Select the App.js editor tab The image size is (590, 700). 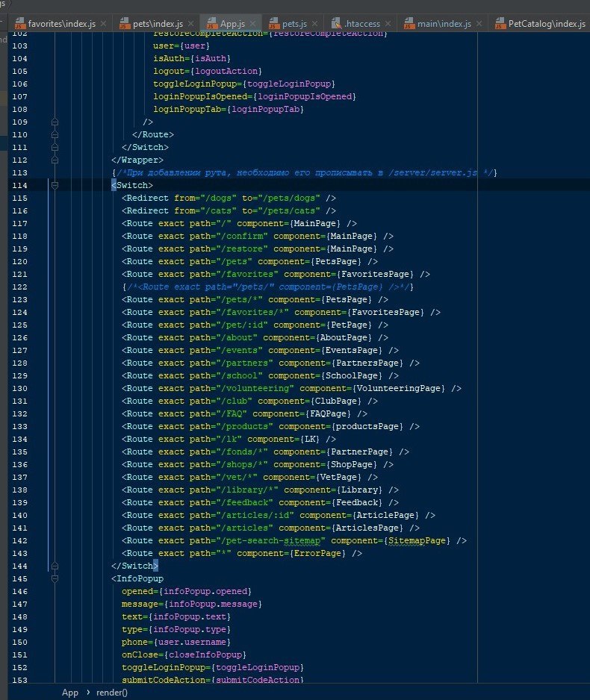pyautogui.click(x=232, y=24)
